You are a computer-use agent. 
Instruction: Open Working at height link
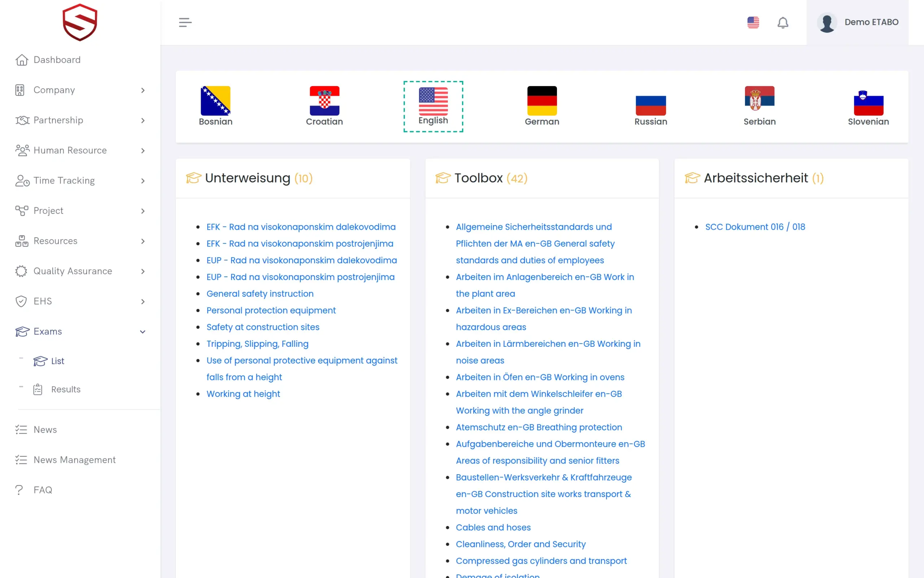pos(243,394)
